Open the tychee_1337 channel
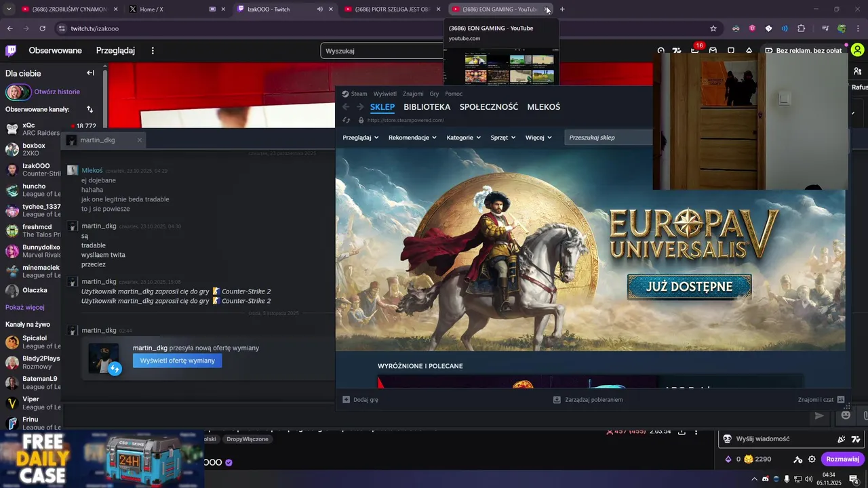Viewport: 868px width, 488px height. (x=31, y=210)
